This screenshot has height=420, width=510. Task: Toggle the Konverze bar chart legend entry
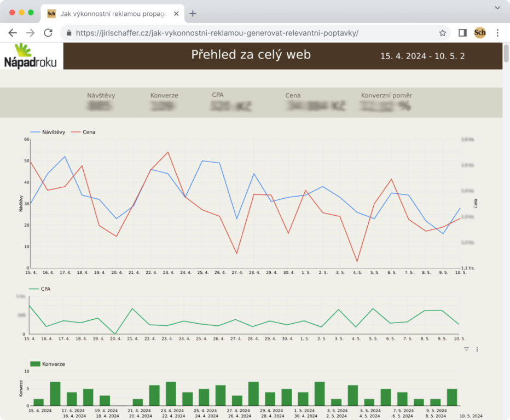click(48, 364)
